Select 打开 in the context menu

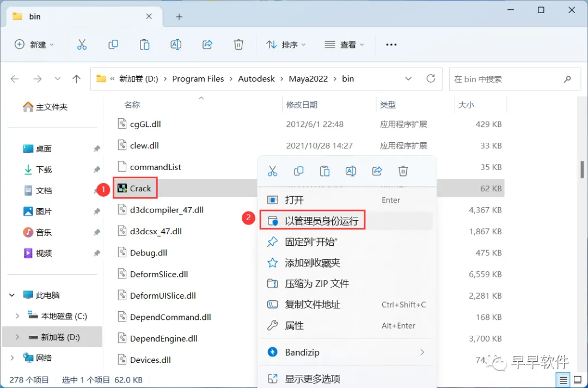(x=347, y=200)
